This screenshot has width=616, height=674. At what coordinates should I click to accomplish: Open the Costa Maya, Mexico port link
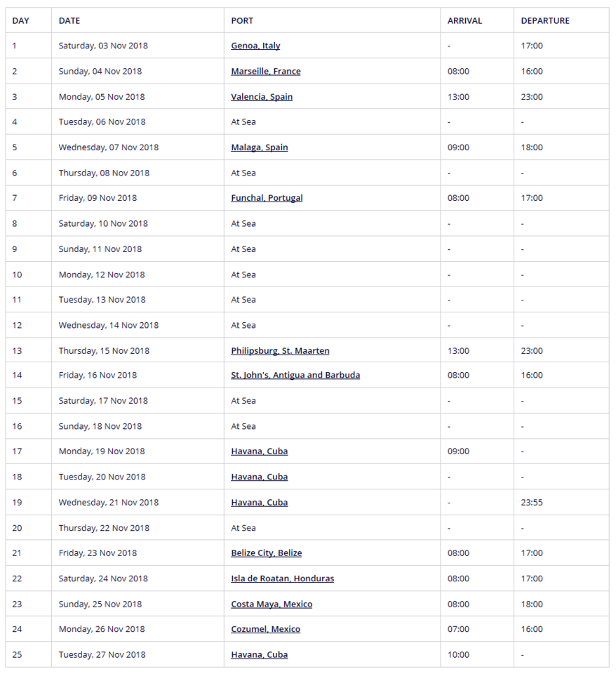(x=272, y=604)
